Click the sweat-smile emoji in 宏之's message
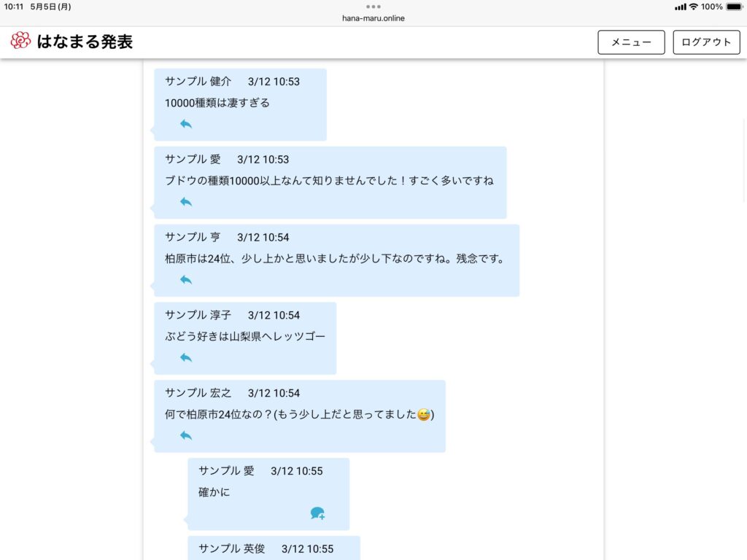This screenshot has width=747, height=560. (x=423, y=415)
